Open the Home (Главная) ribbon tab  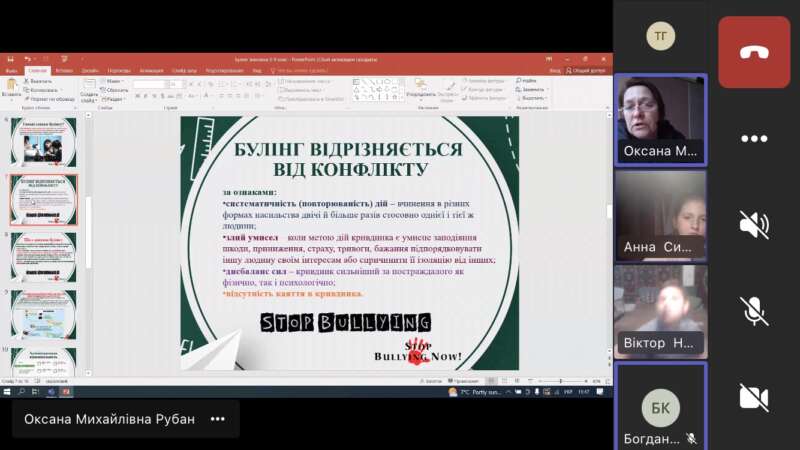click(38, 71)
